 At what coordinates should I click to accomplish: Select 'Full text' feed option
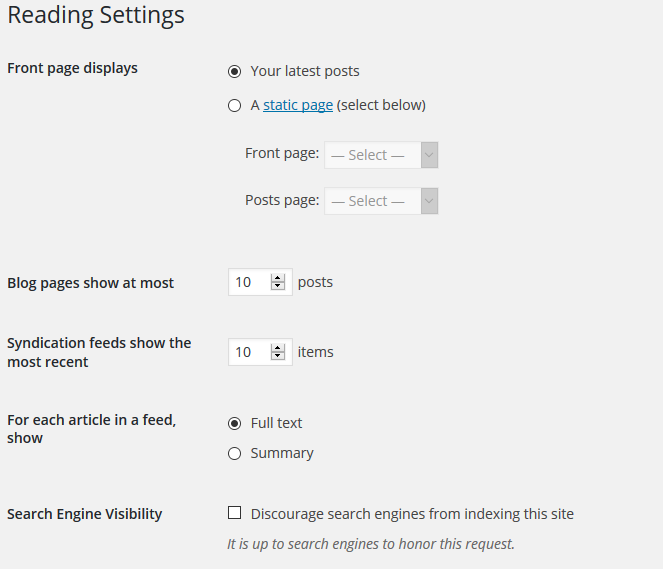pos(234,423)
